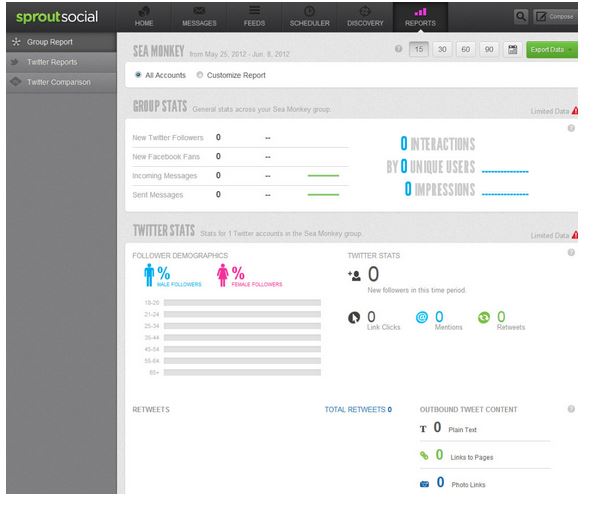Click help icon beside Outbound Tweet Content

coord(571,409)
